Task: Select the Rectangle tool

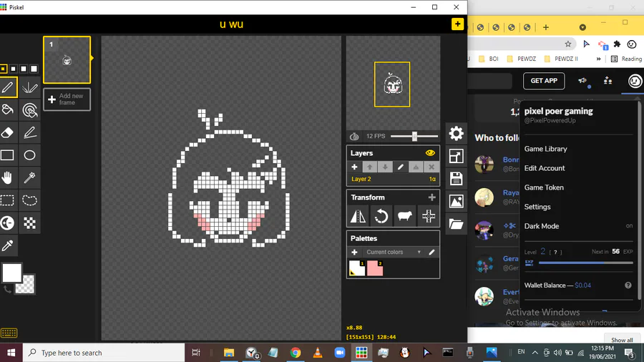Action: [x=7, y=155]
